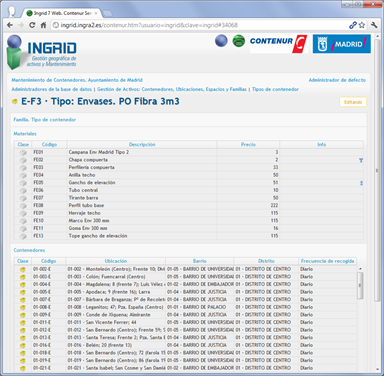
Task: Click the Editando status button
Action: [353, 102]
